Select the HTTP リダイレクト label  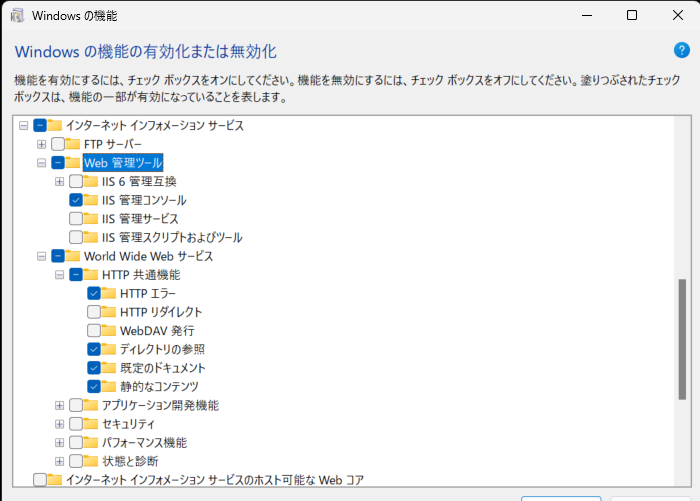click(x=161, y=312)
